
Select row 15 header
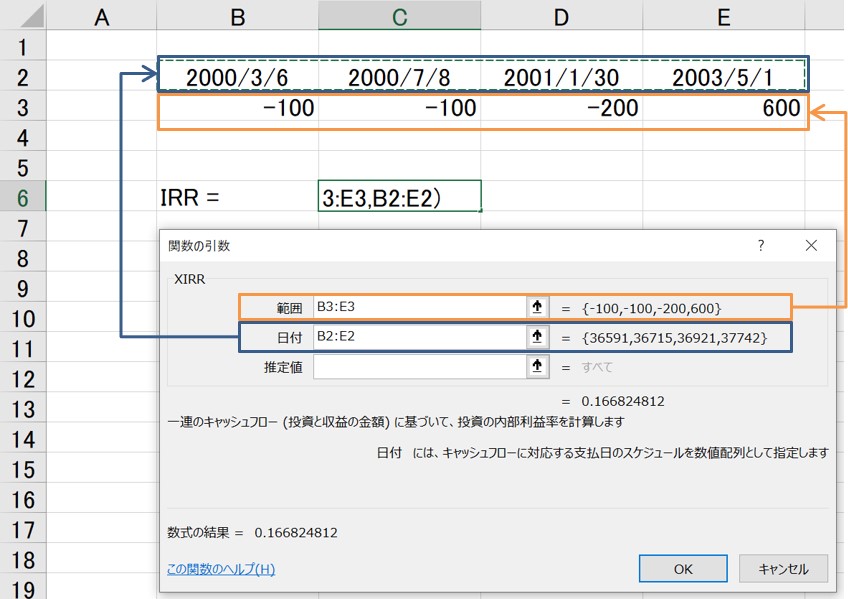click(x=23, y=469)
